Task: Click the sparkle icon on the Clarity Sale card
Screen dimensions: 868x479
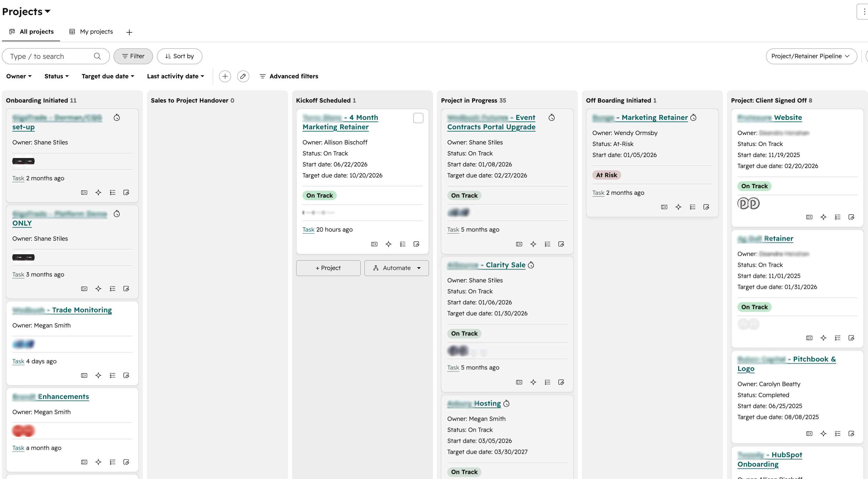Action: point(533,382)
